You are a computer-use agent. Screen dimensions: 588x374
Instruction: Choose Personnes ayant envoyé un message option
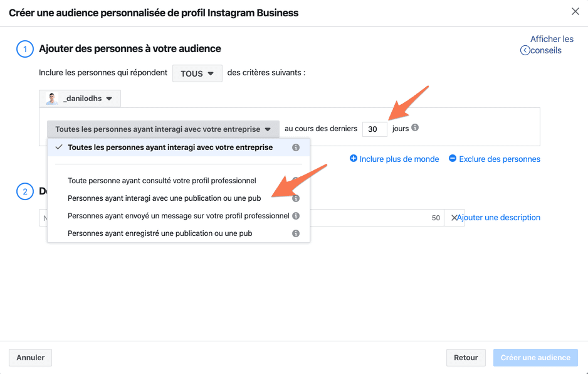pyautogui.click(x=179, y=216)
